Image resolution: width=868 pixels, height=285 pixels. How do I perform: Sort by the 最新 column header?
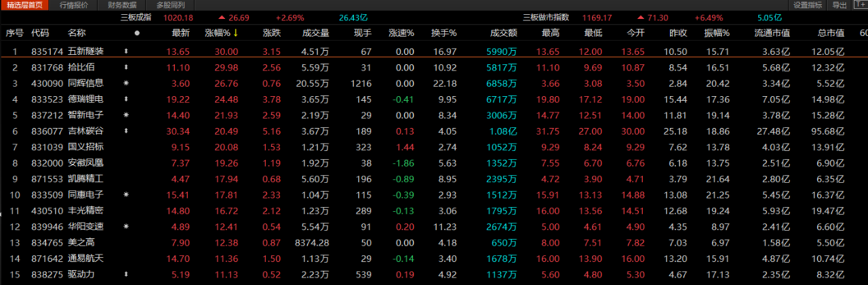pos(180,32)
